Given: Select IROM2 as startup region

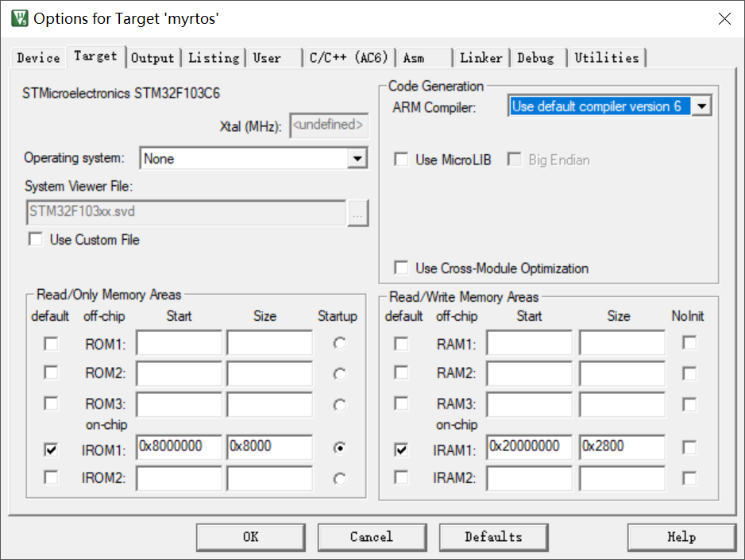Looking at the screenshot, I should [x=340, y=479].
